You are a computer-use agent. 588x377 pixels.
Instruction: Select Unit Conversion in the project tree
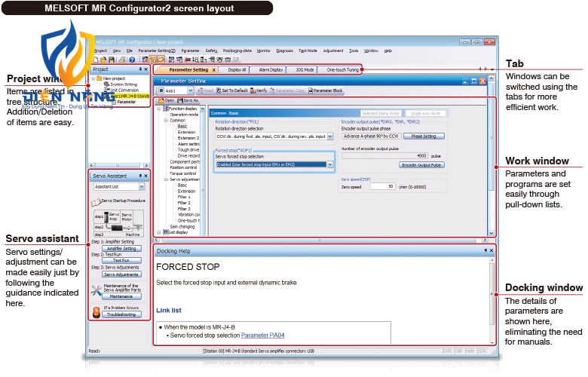[x=122, y=90]
